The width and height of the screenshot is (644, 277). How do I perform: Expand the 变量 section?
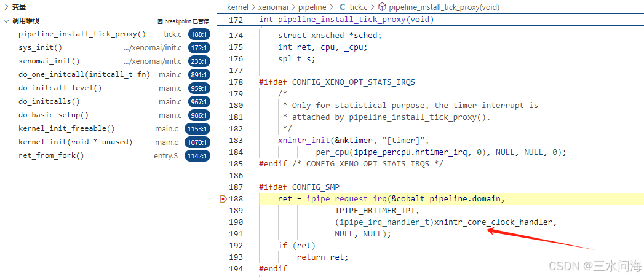[x=7, y=7]
